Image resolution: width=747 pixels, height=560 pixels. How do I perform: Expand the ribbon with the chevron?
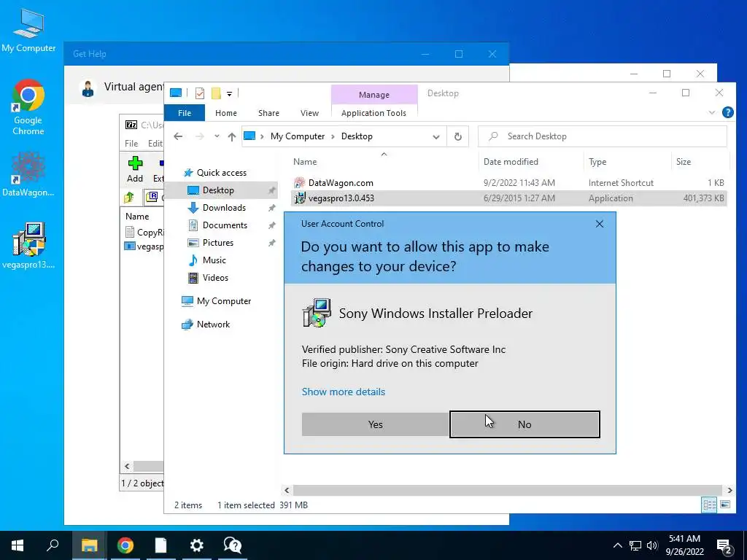pos(712,112)
